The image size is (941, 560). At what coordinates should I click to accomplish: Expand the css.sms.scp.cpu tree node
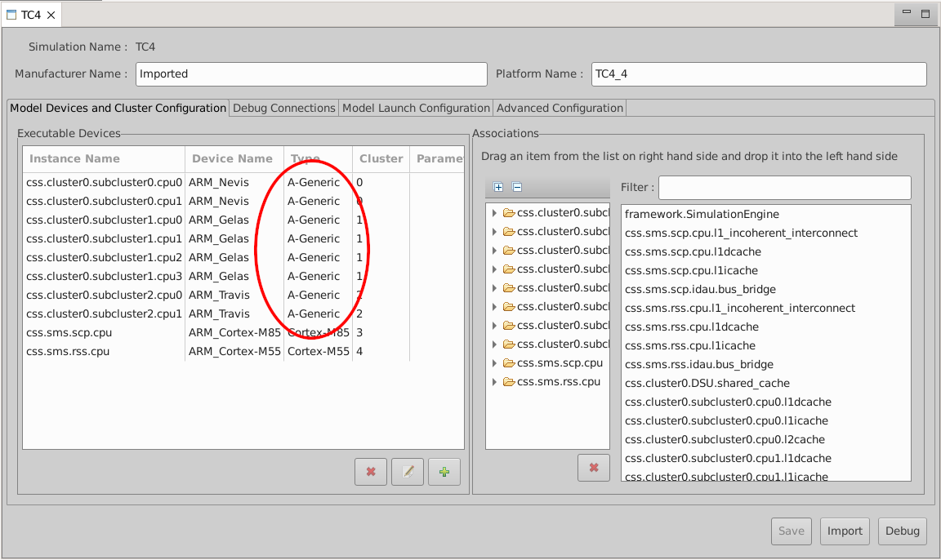click(494, 363)
